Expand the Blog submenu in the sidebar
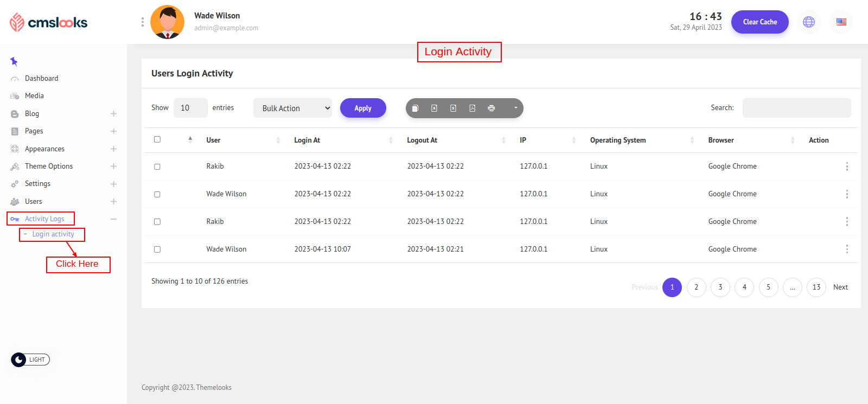This screenshot has height=404, width=868. click(x=113, y=114)
